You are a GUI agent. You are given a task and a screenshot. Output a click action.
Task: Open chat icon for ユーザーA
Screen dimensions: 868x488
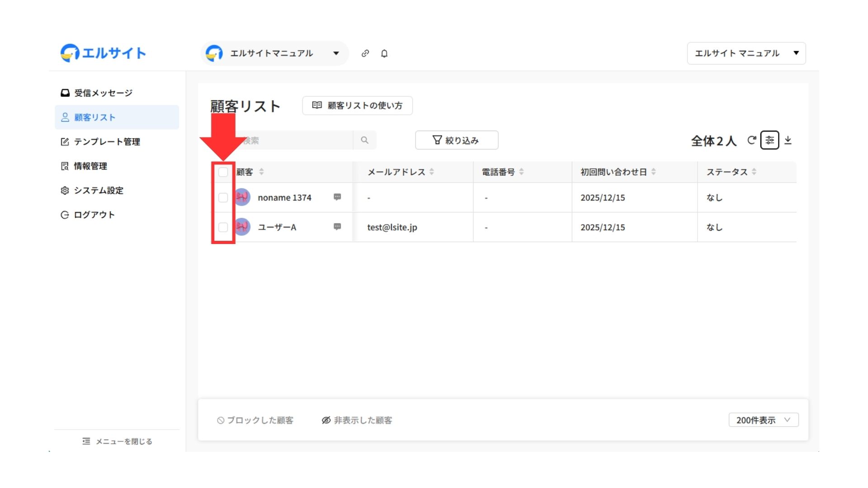tap(337, 227)
